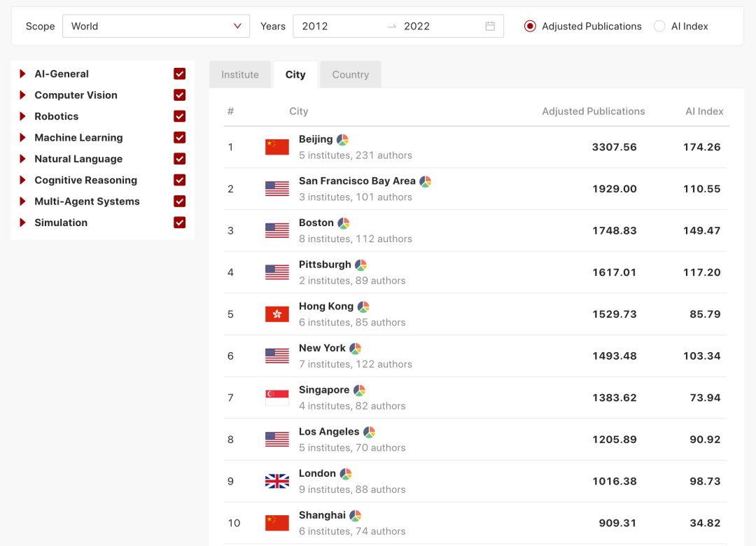The height and width of the screenshot is (546, 756).
Task: Click the UK flag in the London row
Action: [x=277, y=482]
